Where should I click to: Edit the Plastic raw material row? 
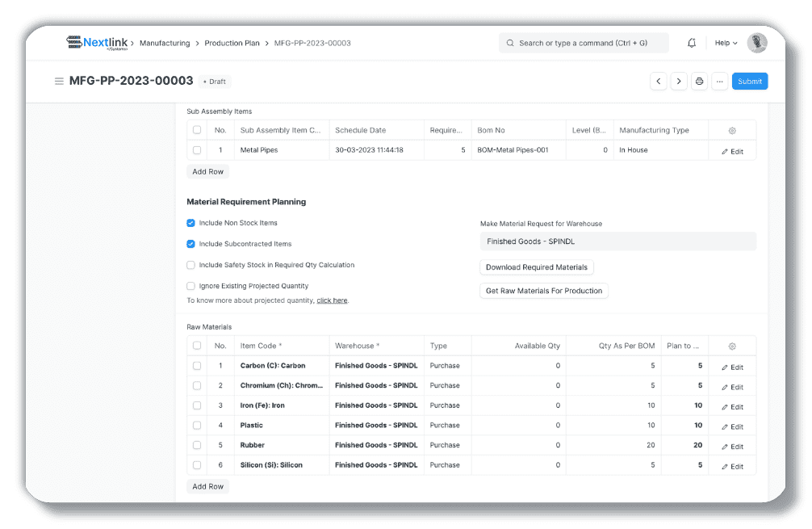coord(732,426)
